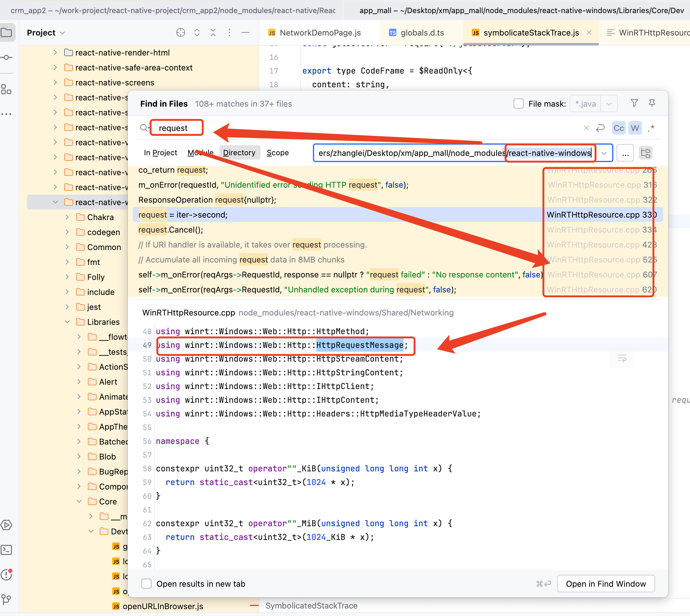Enable the File mask checkbox
The width and height of the screenshot is (690, 616).
click(518, 103)
